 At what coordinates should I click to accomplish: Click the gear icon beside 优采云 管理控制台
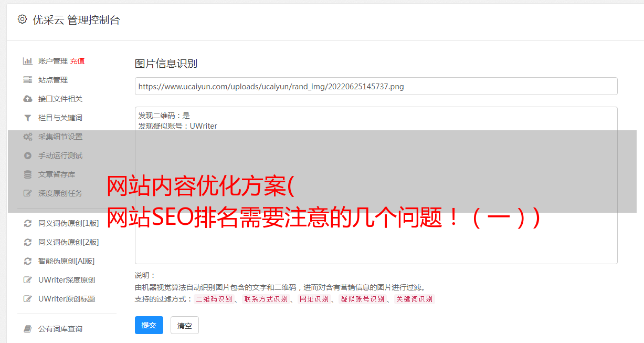tap(22, 19)
